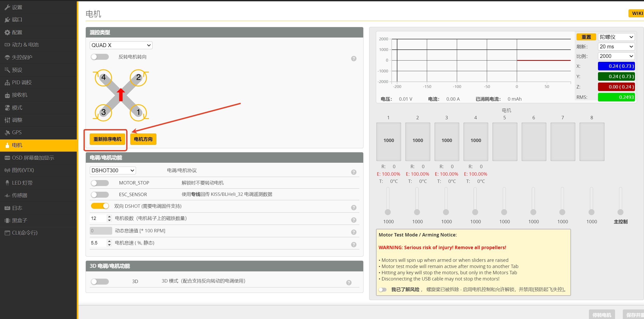Click the satellite icon beside GPS
This screenshot has height=319, width=644.
7,132
